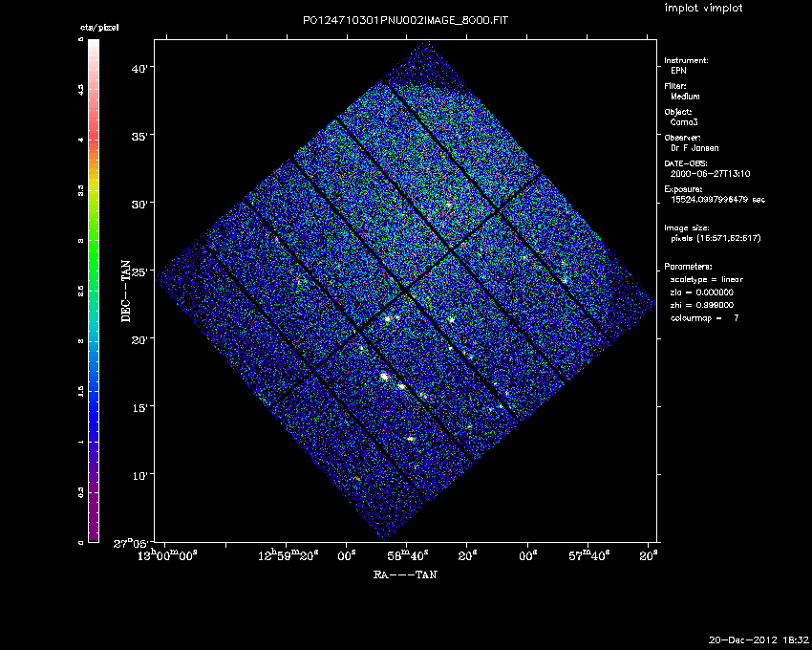Click the 'implot vimplot' label
This screenshot has height=650, width=812.
click(703, 9)
